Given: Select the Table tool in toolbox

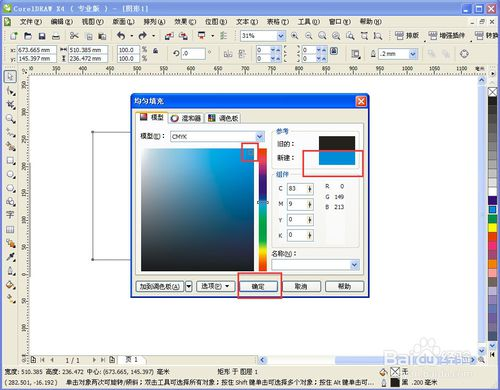Looking at the screenshot, I should [x=10, y=229].
